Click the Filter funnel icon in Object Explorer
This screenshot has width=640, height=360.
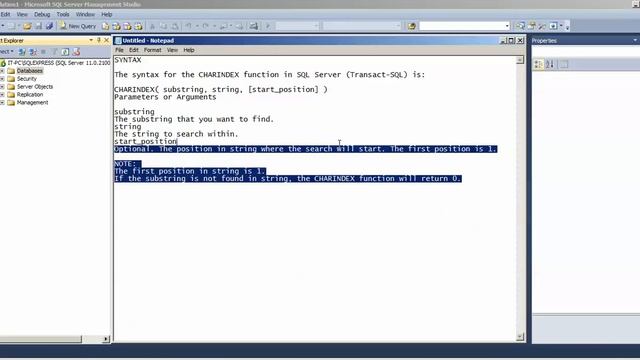pos(54,52)
